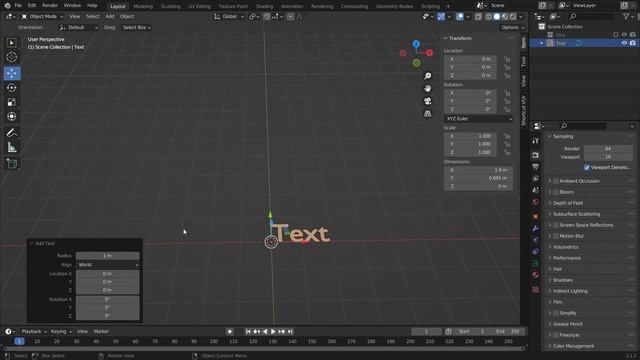Click the Playback popover button

point(34,331)
